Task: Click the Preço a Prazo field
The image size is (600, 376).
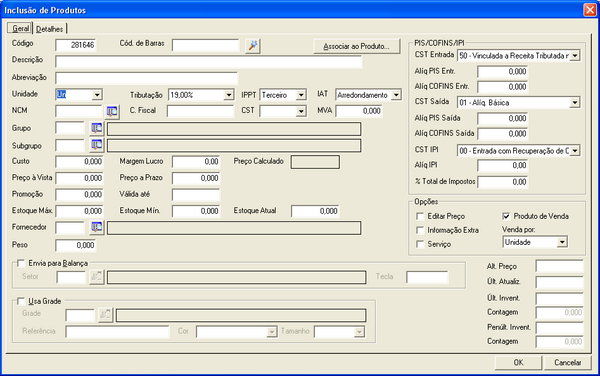Action: point(196,178)
